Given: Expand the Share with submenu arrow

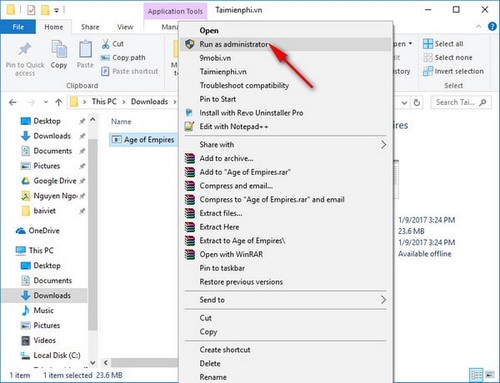Looking at the screenshot, I should pos(383,145).
